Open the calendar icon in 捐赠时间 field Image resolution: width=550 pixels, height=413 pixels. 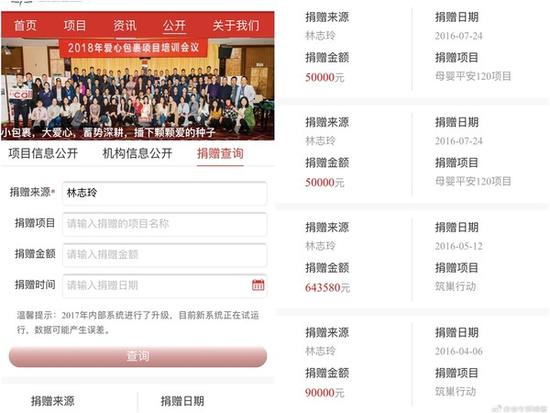click(258, 285)
